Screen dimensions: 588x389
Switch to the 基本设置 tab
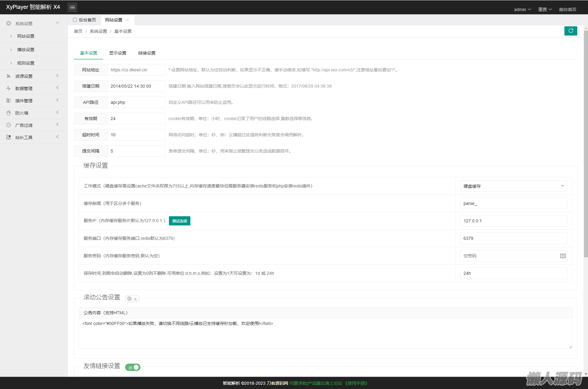click(89, 53)
